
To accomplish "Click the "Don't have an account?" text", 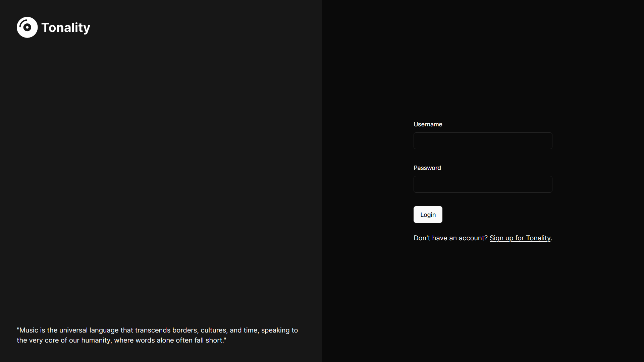I will 450,238.
